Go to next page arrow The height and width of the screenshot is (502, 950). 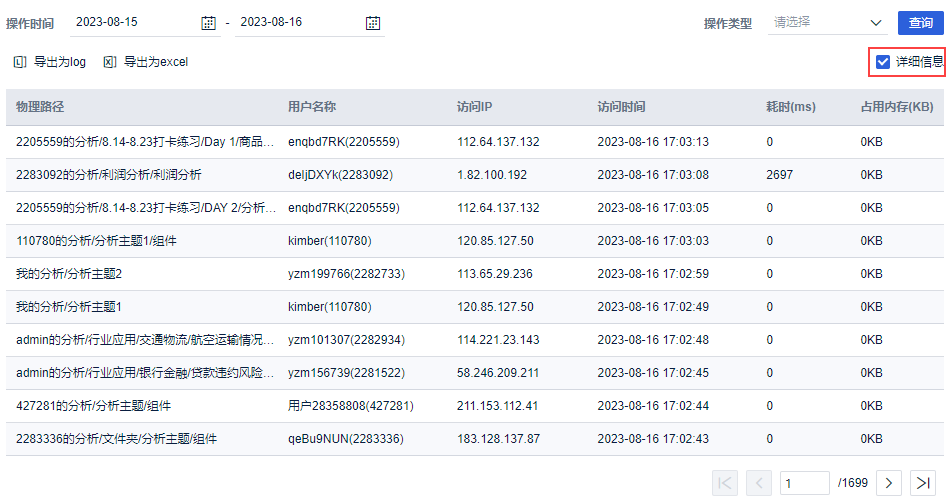pos(889,483)
